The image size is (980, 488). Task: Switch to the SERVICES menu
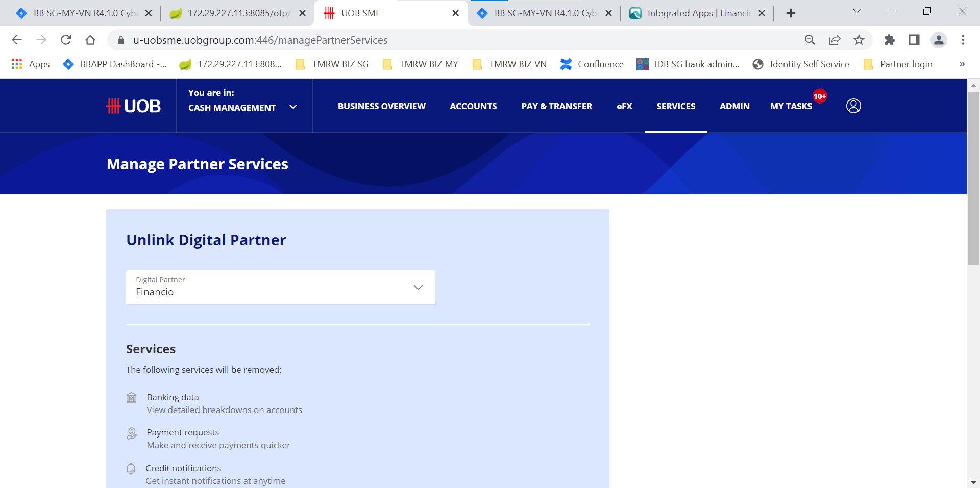[676, 106]
